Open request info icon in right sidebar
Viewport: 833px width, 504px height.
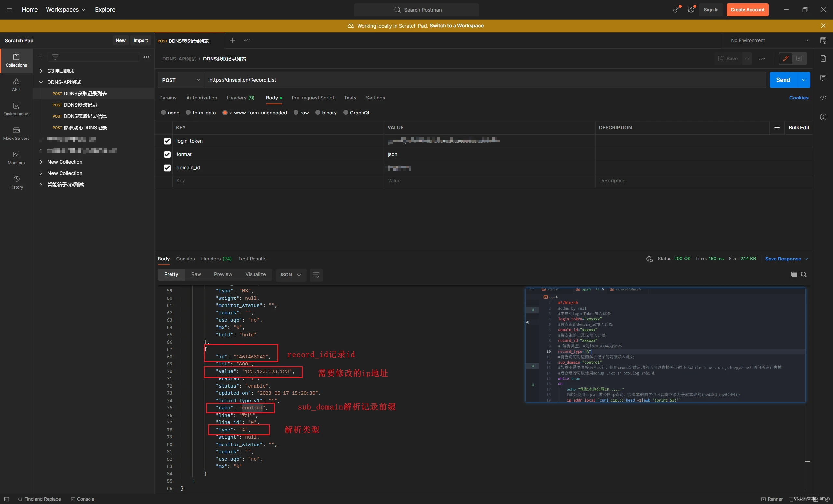coord(823,117)
